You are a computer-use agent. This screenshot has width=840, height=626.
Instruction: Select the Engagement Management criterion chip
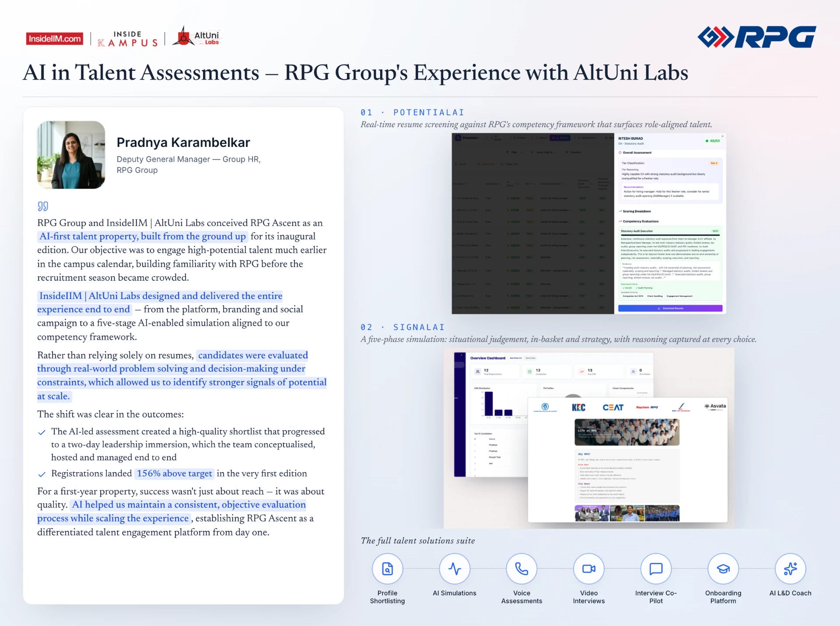(x=679, y=296)
